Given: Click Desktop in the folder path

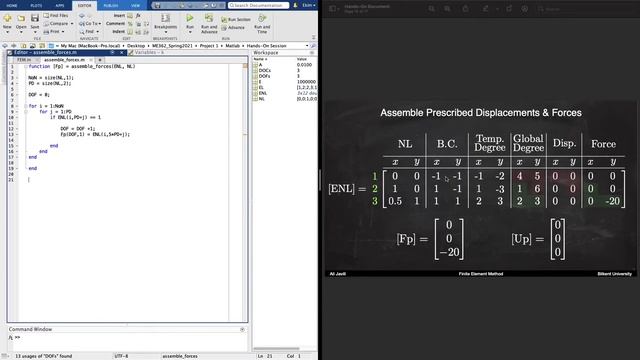Looking at the screenshot, I should (x=136, y=46).
